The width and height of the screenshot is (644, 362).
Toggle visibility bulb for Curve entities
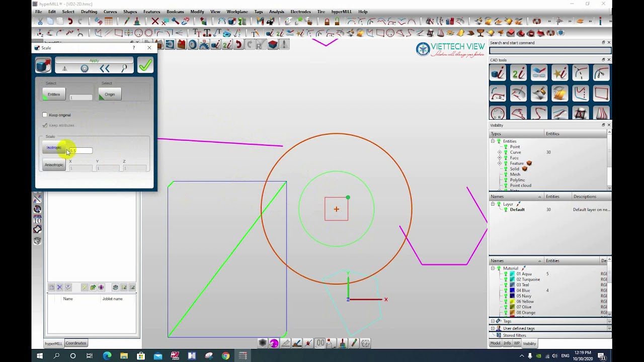click(x=506, y=152)
